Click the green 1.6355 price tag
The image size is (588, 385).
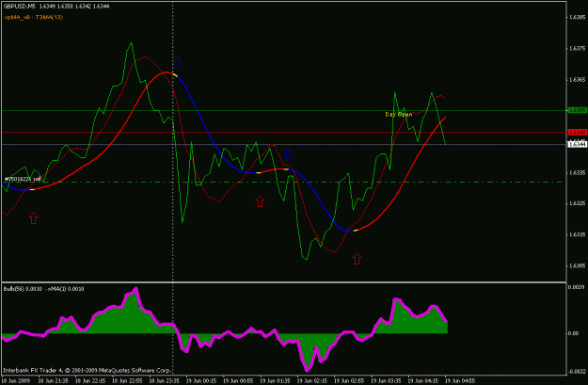point(578,110)
